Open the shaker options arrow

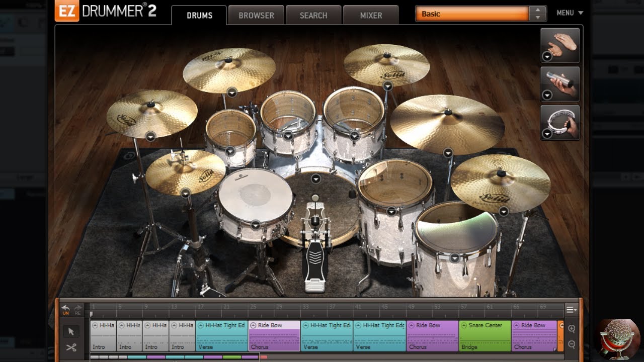click(x=547, y=95)
